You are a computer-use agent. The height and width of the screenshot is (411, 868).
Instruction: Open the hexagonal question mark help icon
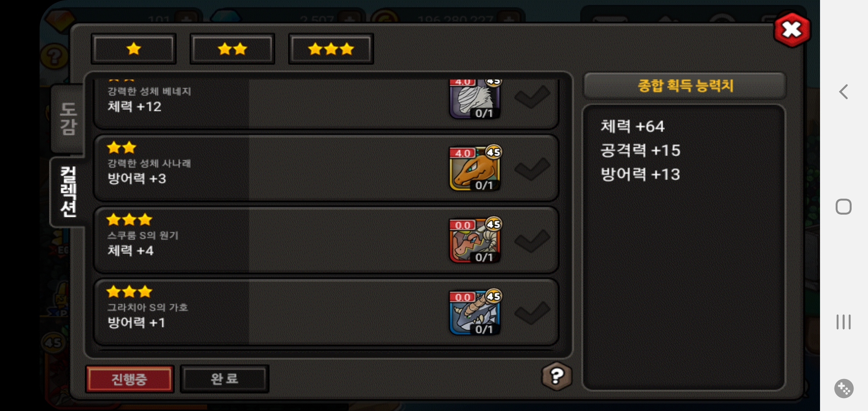pos(557,376)
